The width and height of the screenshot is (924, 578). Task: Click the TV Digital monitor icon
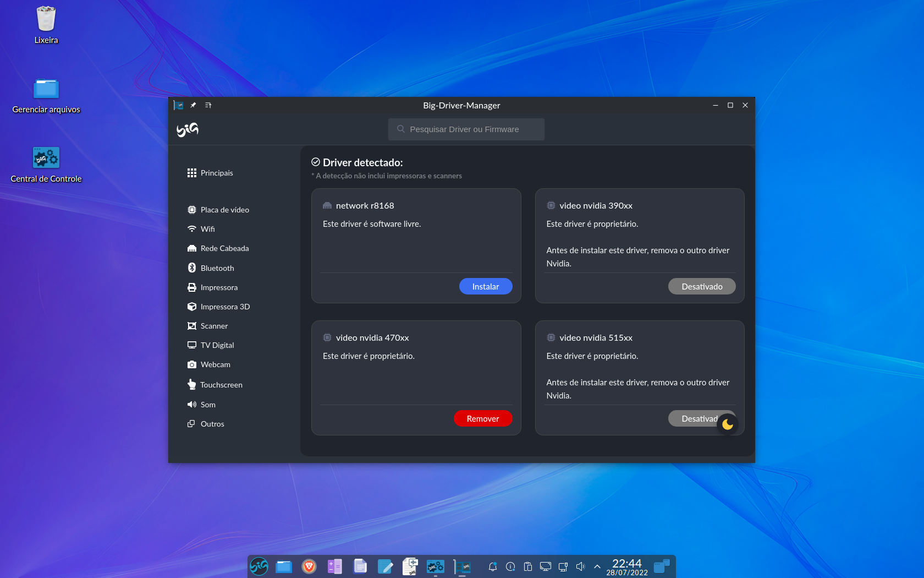click(x=192, y=345)
